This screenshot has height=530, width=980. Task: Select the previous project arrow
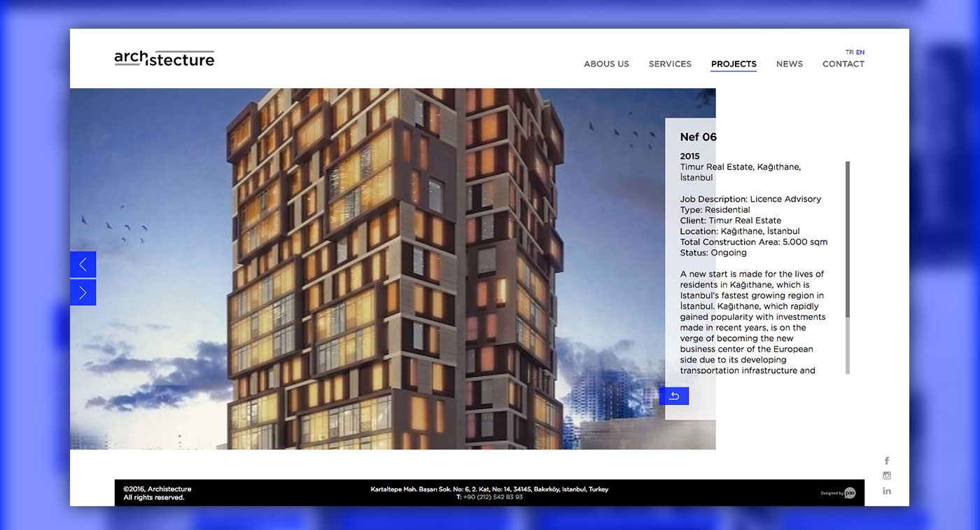[83, 264]
